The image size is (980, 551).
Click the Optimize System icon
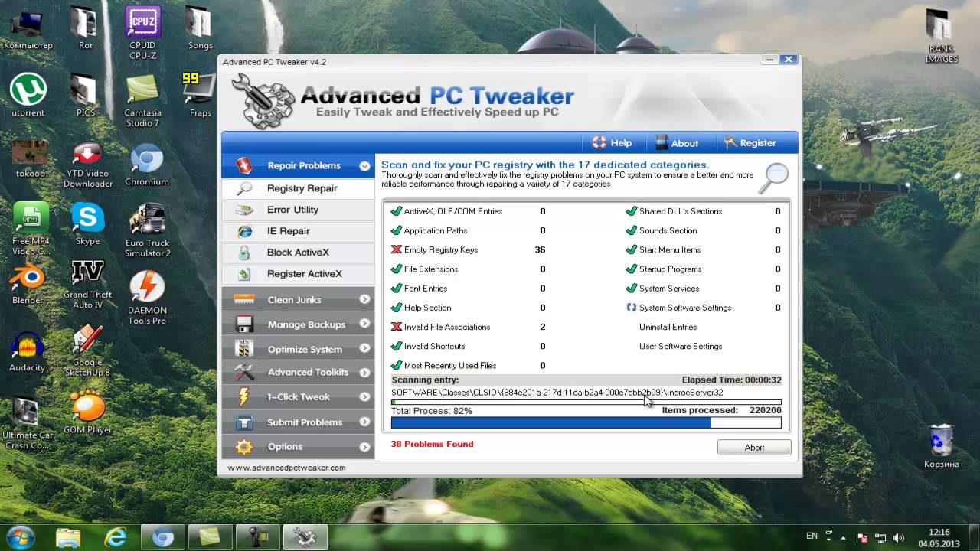244,349
